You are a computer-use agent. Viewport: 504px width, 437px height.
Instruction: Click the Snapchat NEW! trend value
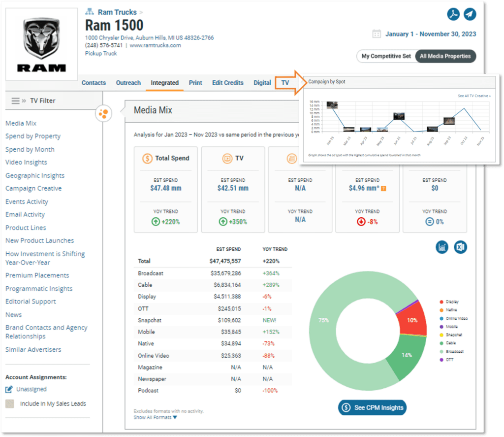point(269,321)
